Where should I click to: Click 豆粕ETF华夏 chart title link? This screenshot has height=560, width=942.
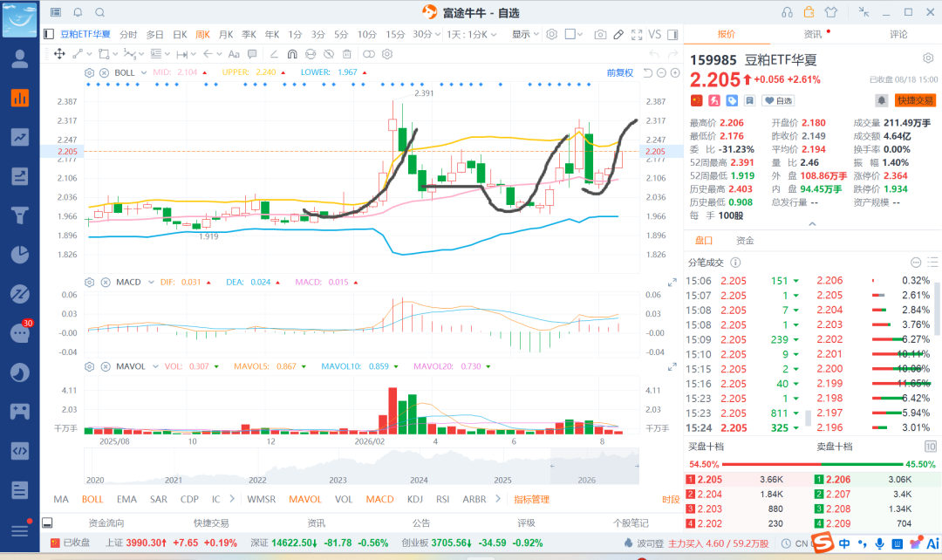[x=85, y=34]
